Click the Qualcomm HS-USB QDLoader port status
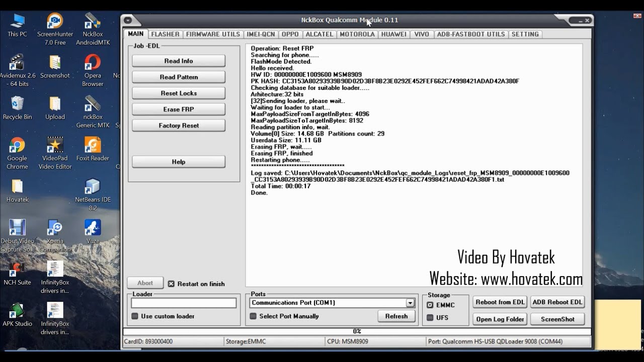 pyautogui.click(x=508, y=341)
